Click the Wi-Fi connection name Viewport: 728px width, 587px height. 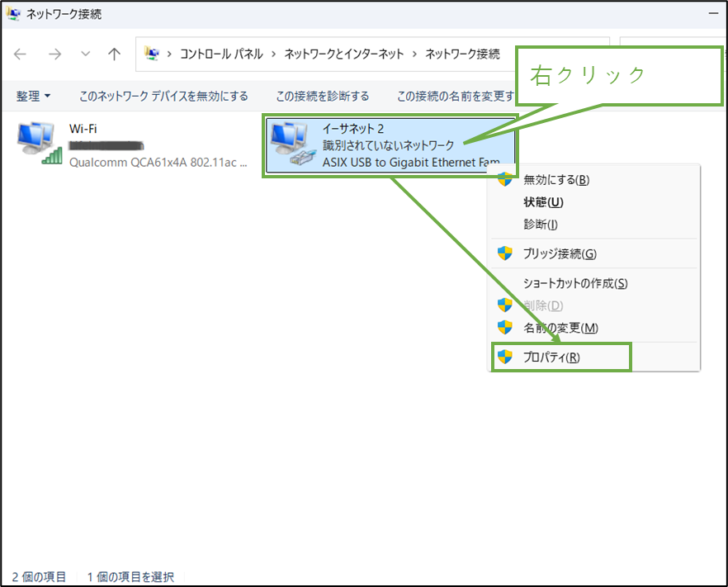(83, 129)
